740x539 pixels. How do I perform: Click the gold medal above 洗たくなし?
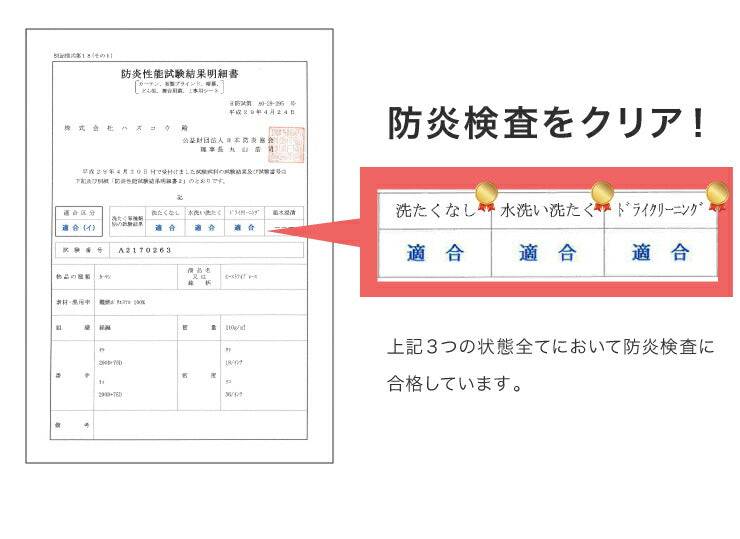pyautogui.click(x=485, y=194)
